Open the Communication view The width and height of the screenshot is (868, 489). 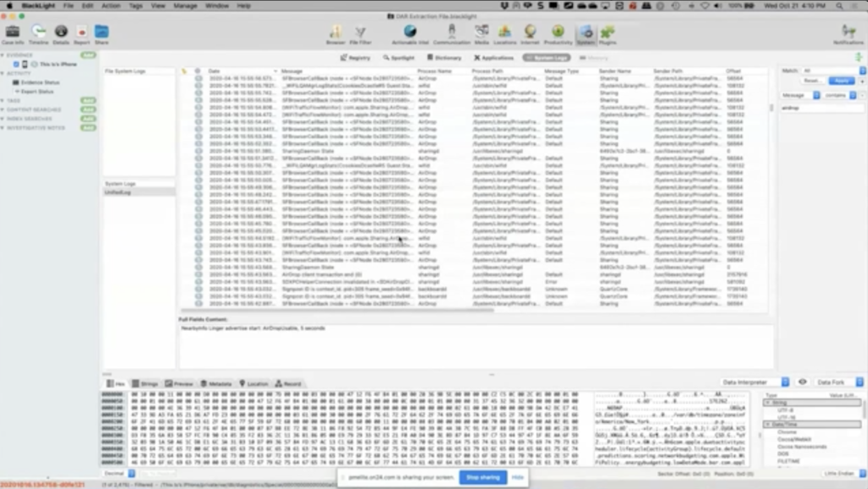(452, 34)
